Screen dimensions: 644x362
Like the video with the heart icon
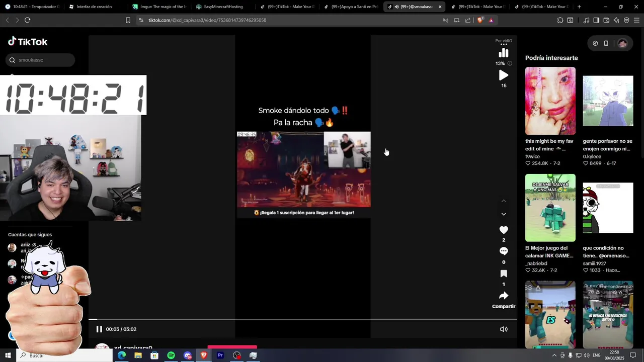504,230
